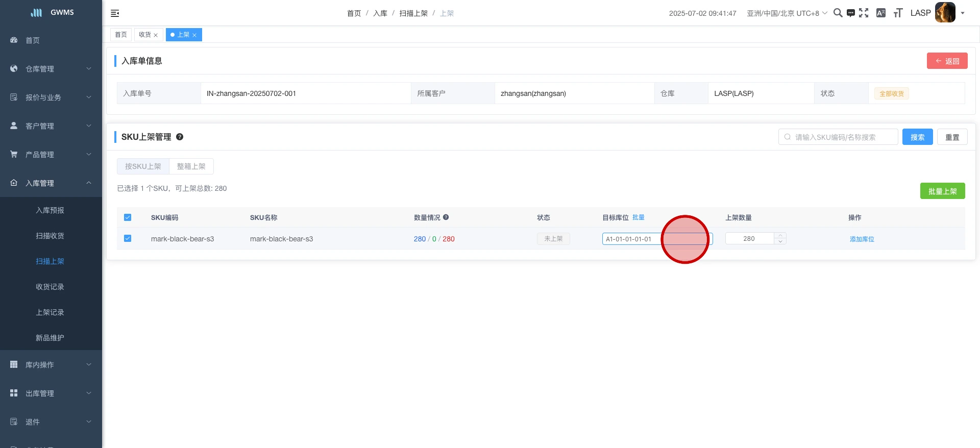The width and height of the screenshot is (980, 448).
Task: Open the timezone 亚洲/中国/北京 dropdown
Action: point(787,13)
